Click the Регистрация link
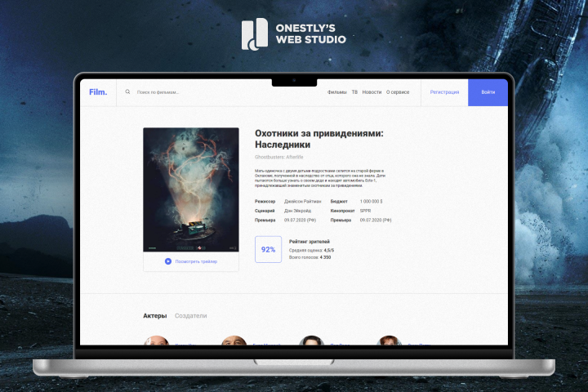The height and width of the screenshot is (392, 588). [x=444, y=92]
